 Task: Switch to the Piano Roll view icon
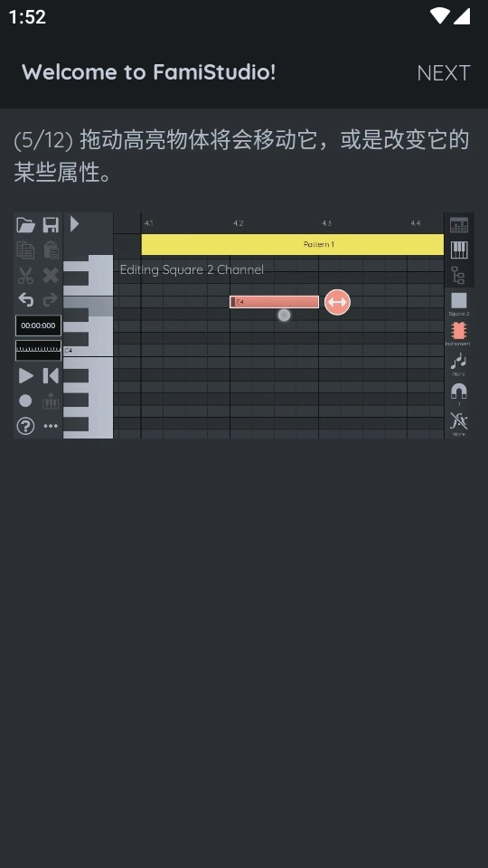459,250
